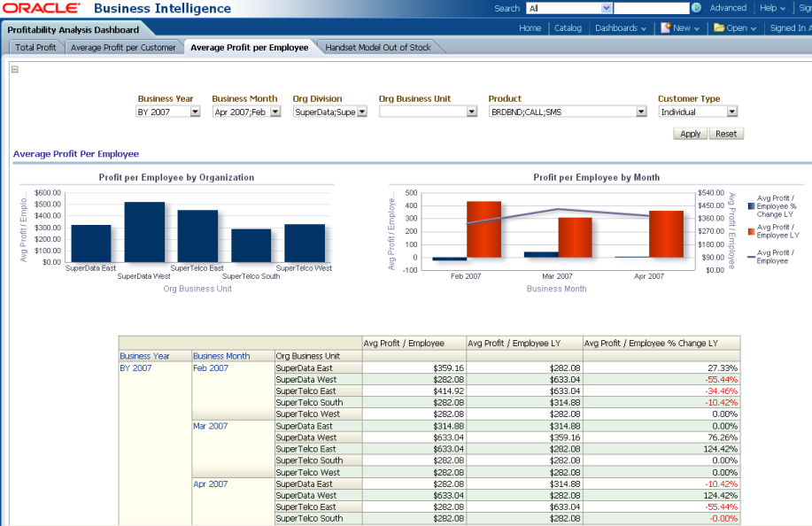Image resolution: width=812 pixels, height=526 pixels.
Task: Expand the Product dropdown
Action: click(641, 112)
